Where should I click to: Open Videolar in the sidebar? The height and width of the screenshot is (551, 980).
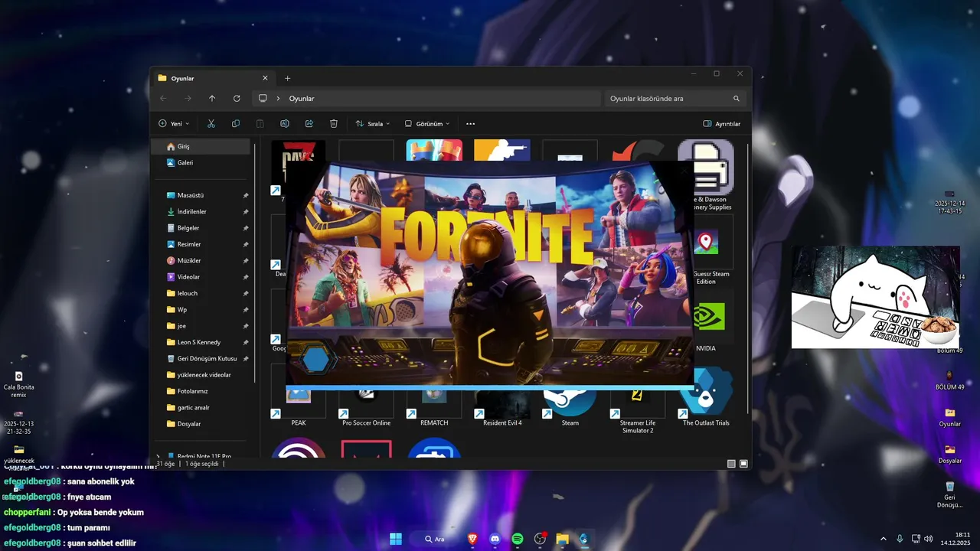point(201,277)
